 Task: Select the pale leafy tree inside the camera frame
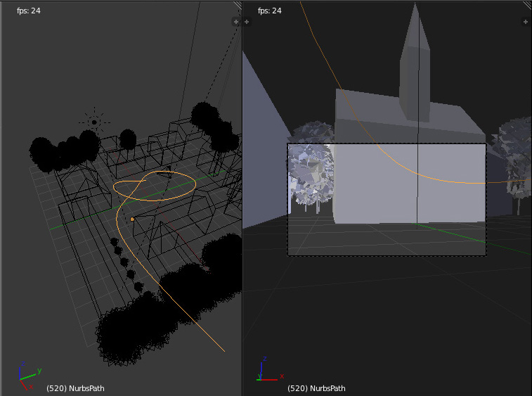click(x=311, y=175)
